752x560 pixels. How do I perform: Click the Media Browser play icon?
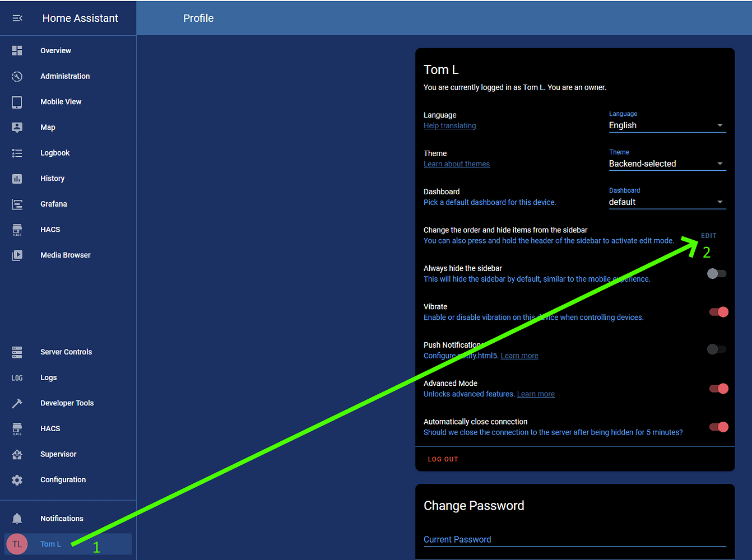17,255
